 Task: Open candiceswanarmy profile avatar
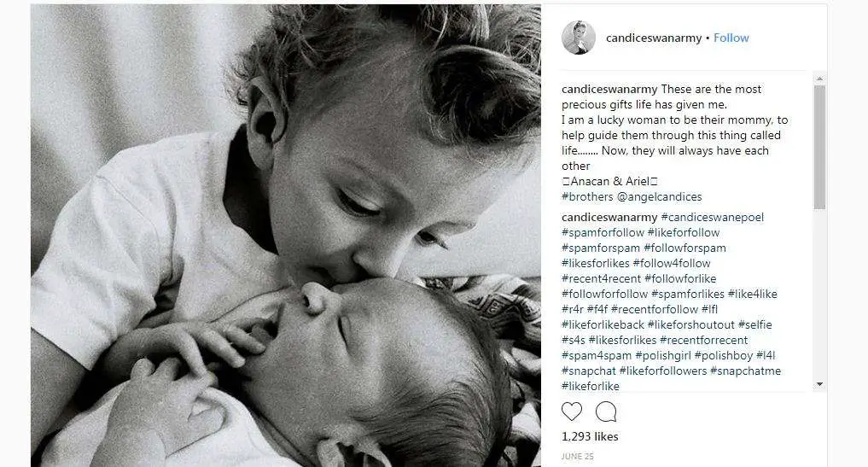click(579, 38)
